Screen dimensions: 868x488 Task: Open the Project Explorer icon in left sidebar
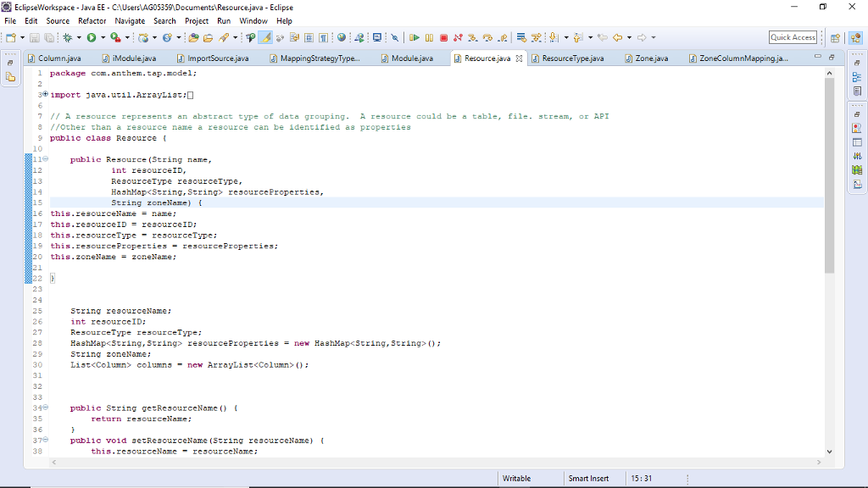pos(10,77)
